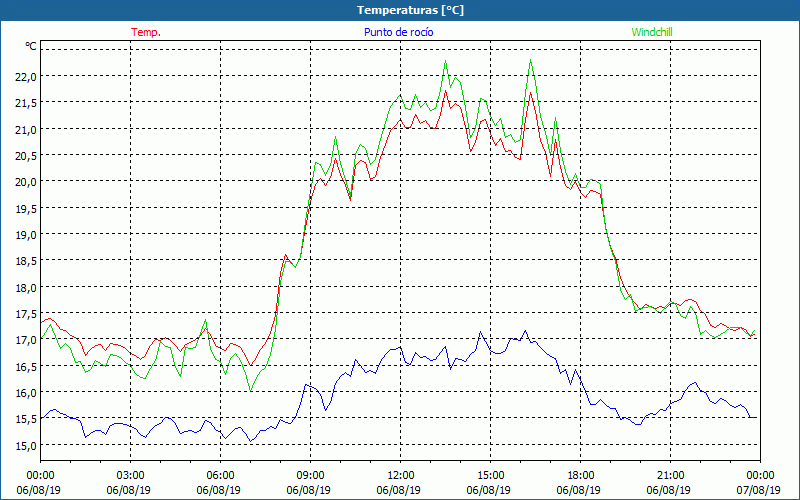Image resolution: width=800 pixels, height=500 pixels.
Task: Click the 18,5 y-axis value
Action: pyautogui.click(x=25, y=261)
